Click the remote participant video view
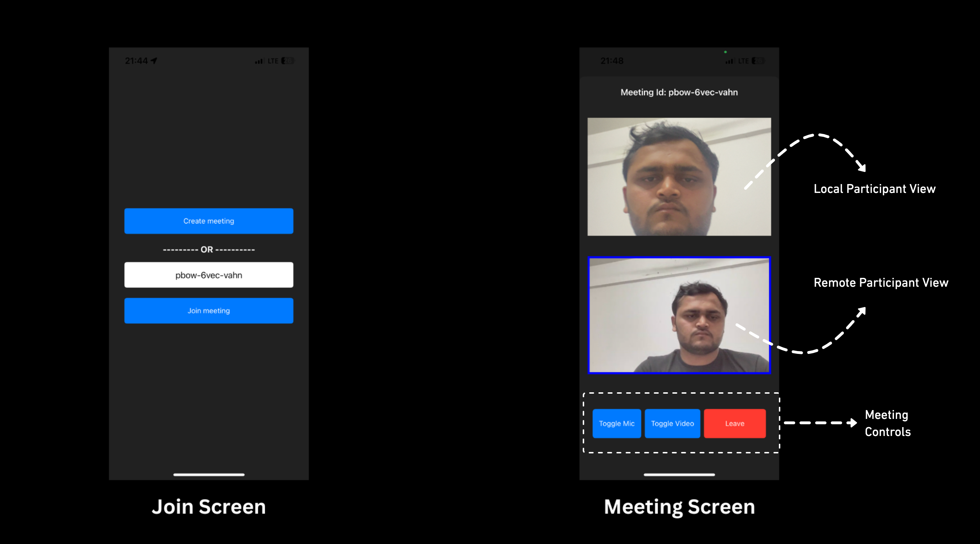This screenshot has width=980, height=544. pyautogui.click(x=679, y=313)
